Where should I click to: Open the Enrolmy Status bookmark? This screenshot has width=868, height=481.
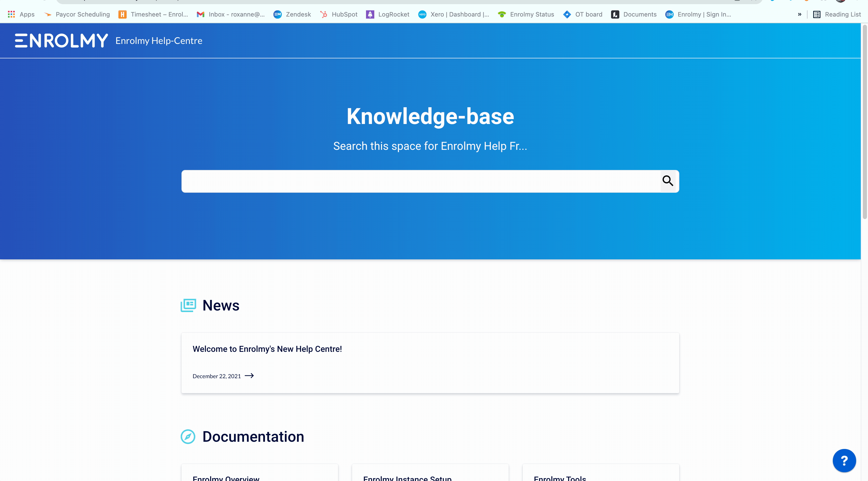(526, 14)
